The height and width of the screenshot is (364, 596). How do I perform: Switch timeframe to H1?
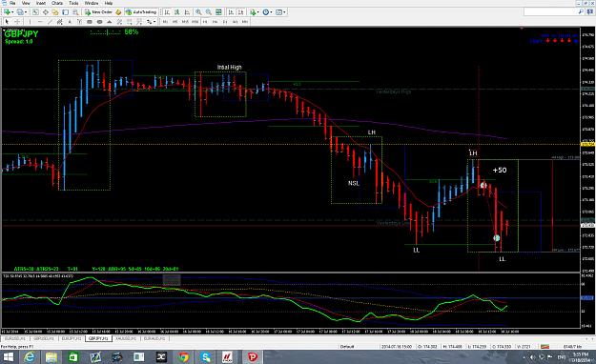pos(205,22)
